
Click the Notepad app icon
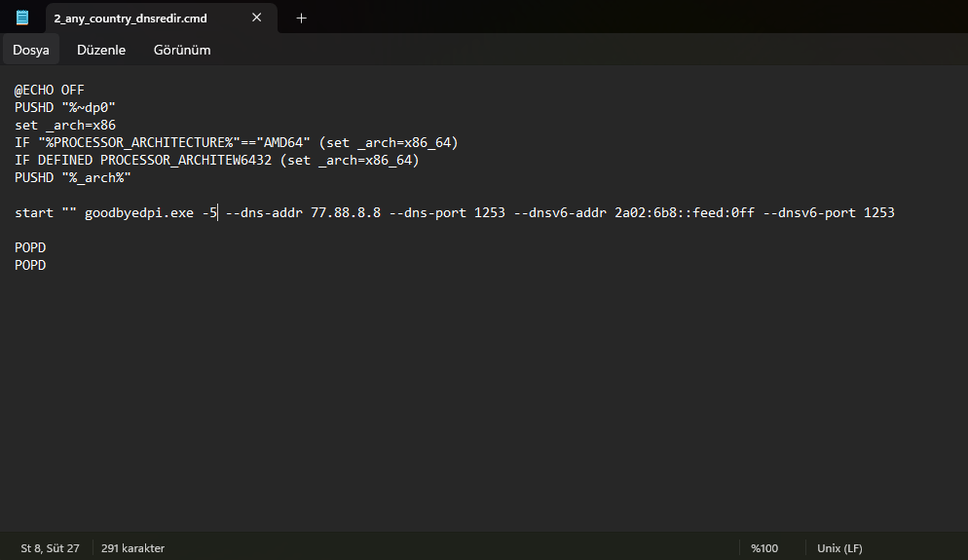click(x=22, y=18)
